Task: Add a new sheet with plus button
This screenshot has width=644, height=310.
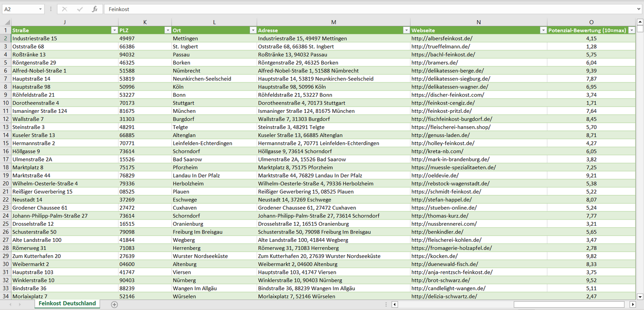Action: coord(115,304)
